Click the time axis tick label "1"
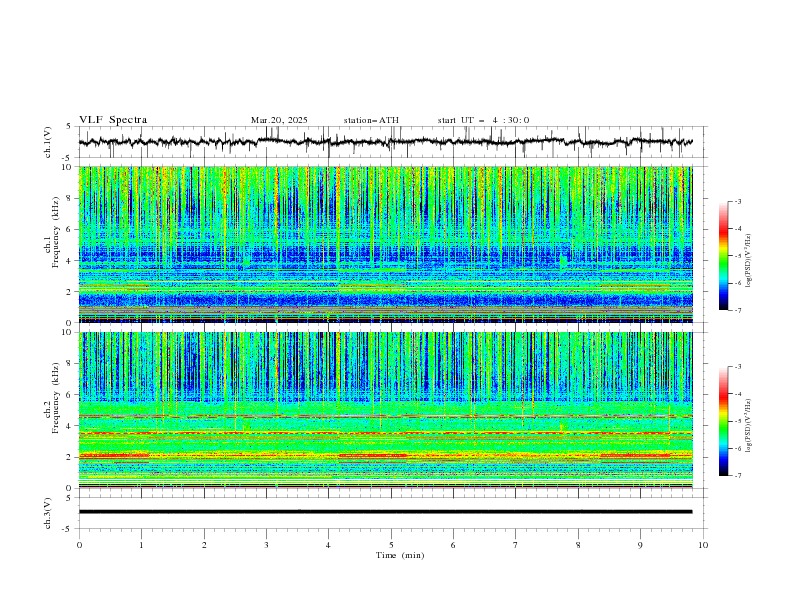 coord(141,545)
